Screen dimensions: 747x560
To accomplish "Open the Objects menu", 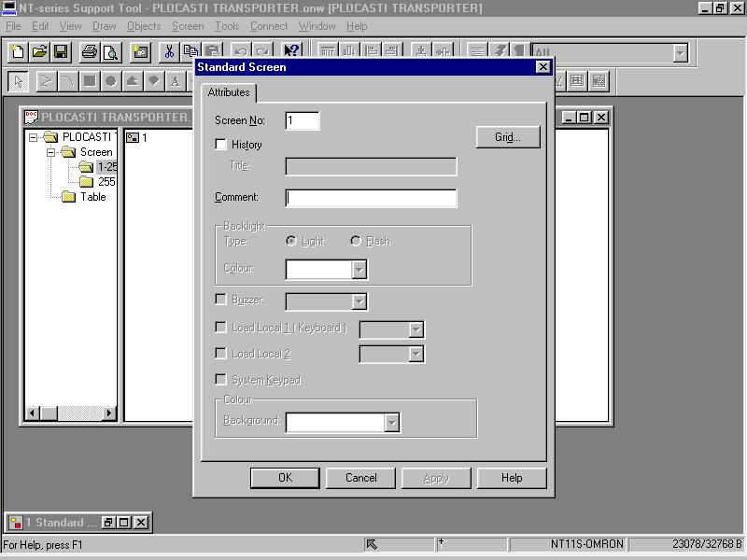I will pyautogui.click(x=144, y=26).
